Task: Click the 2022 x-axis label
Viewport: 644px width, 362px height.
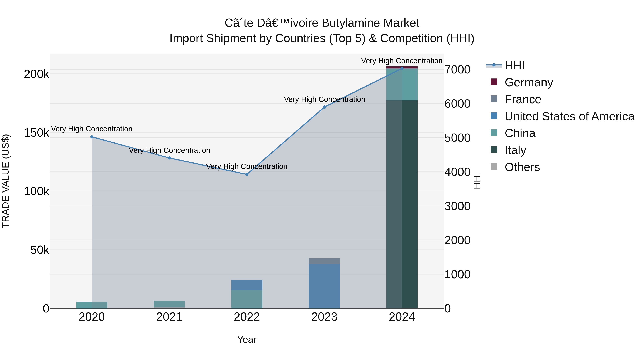Action: point(247,317)
